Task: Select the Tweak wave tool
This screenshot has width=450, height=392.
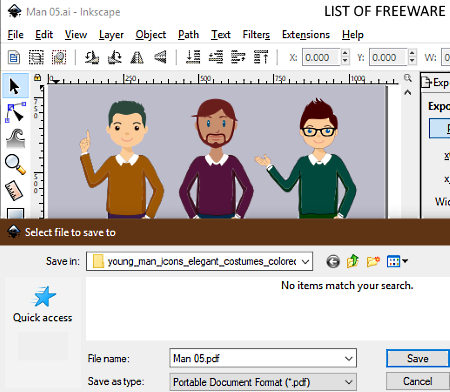Action: click(15, 138)
